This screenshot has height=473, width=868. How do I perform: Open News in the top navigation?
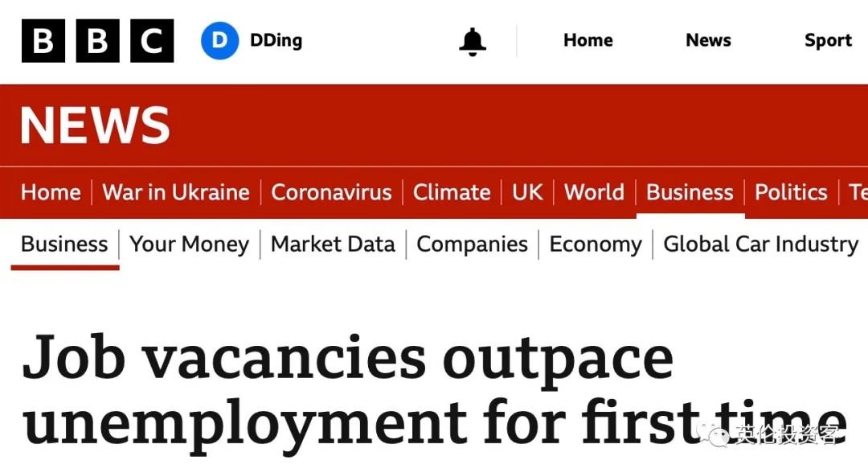coord(708,40)
